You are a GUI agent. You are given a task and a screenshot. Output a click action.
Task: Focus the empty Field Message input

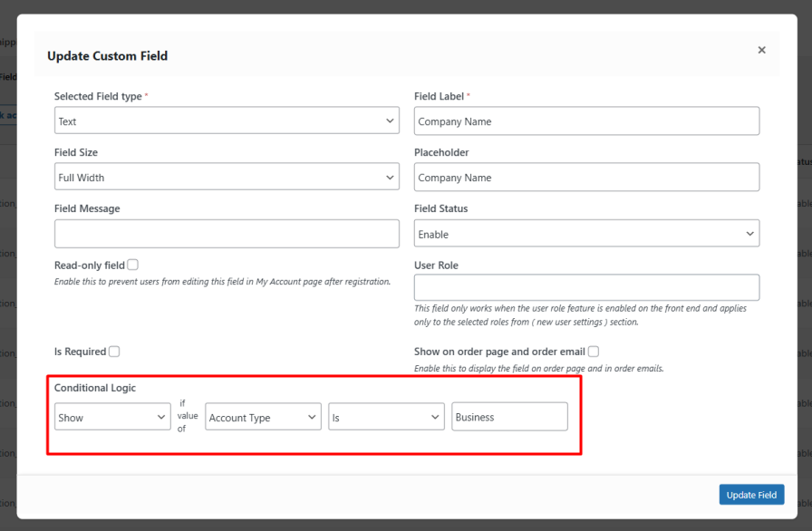click(x=227, y=233)
